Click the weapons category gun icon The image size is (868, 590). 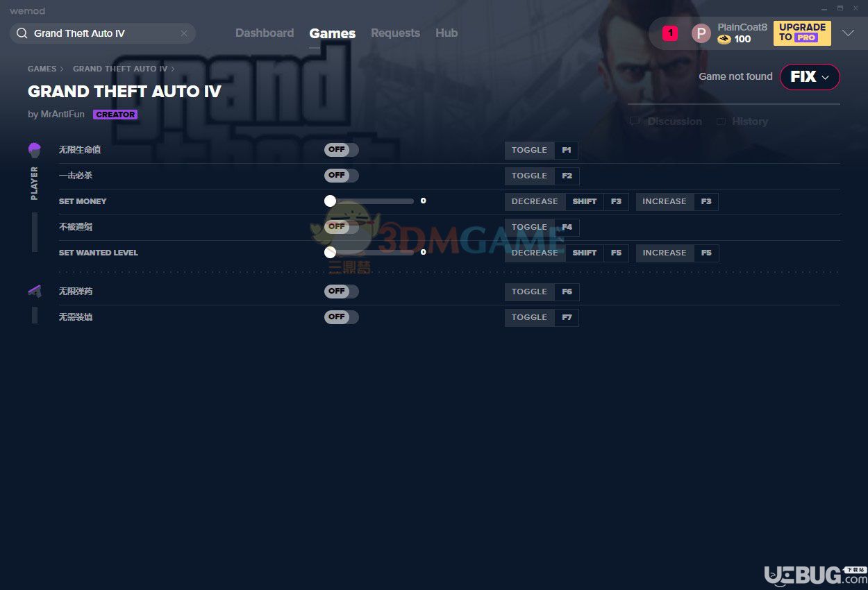click(x=34, y=292)
